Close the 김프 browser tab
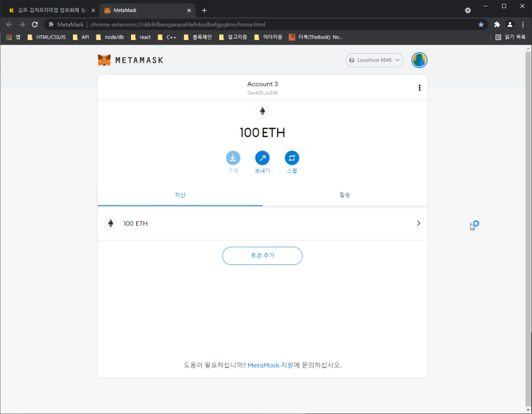 [93, 11]
